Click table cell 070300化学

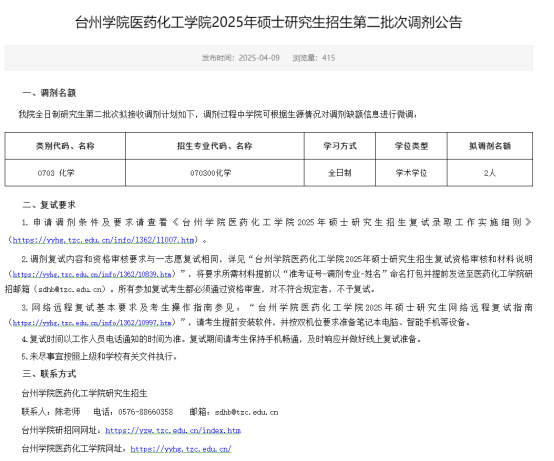[x=211, y=173]
